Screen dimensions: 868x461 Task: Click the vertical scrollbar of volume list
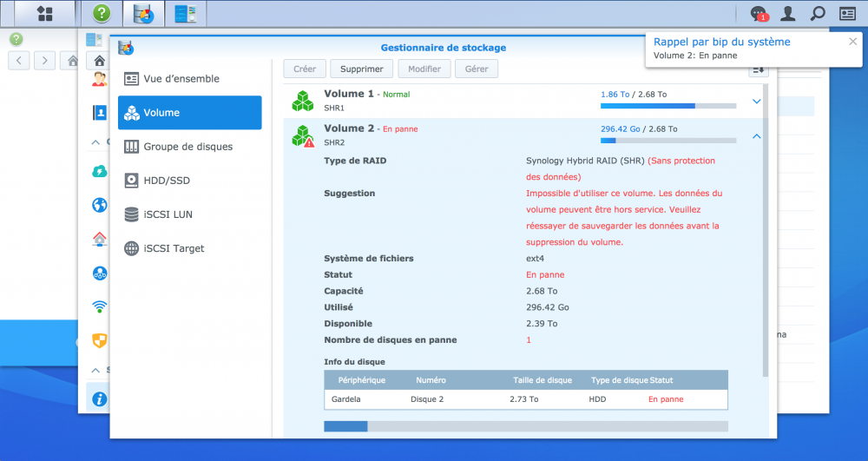point(765,226)
